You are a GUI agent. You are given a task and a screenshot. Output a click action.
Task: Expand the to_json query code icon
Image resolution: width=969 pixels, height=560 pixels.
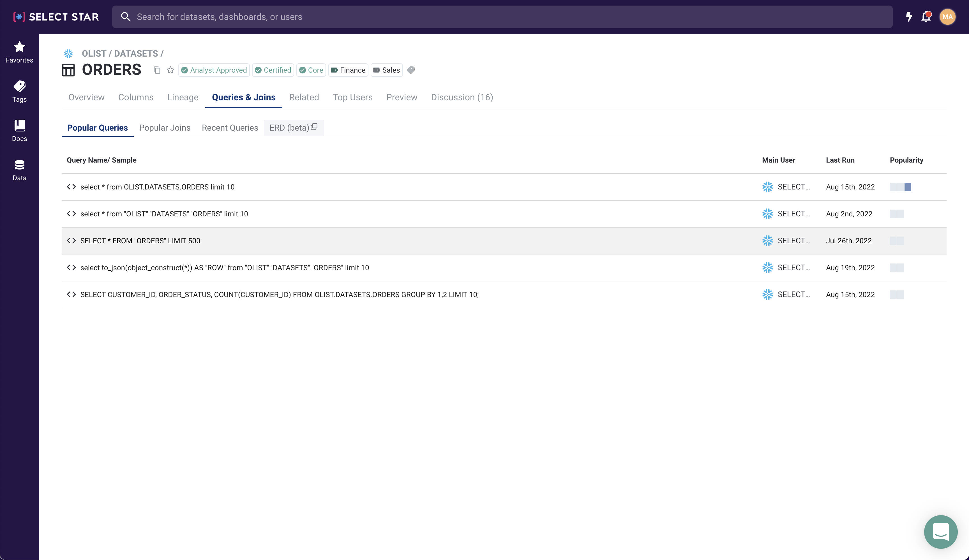pos(71,267)
